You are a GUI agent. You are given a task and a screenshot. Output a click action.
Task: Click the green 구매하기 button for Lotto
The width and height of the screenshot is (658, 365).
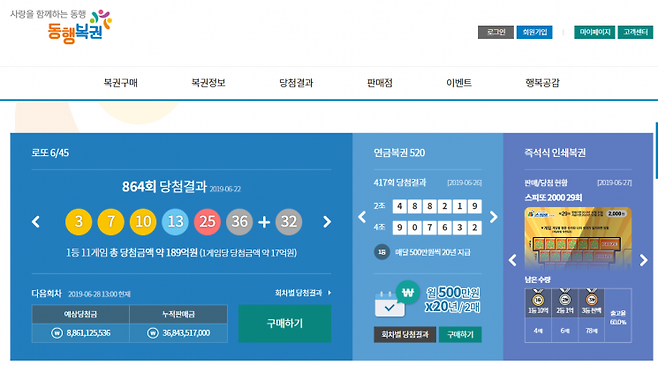[x=285, y=323]
